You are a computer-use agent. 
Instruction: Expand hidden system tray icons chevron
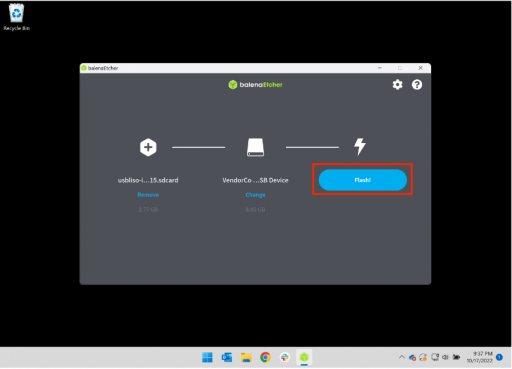coord(402,357)
